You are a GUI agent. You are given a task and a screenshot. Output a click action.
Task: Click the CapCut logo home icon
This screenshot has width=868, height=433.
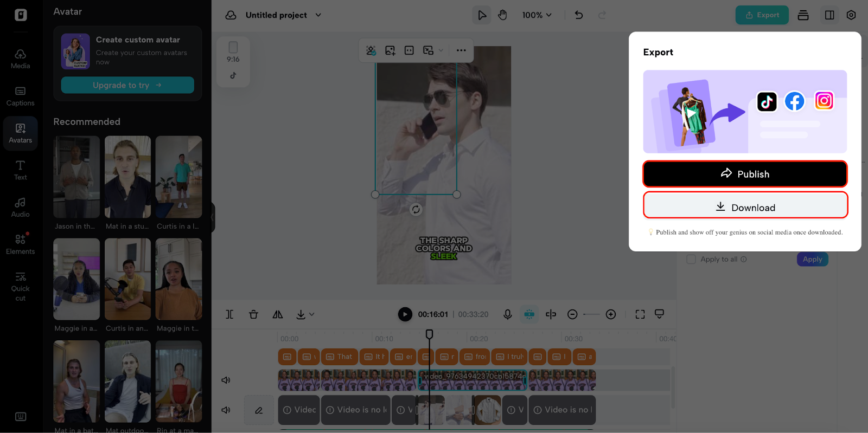pos(21,15)
